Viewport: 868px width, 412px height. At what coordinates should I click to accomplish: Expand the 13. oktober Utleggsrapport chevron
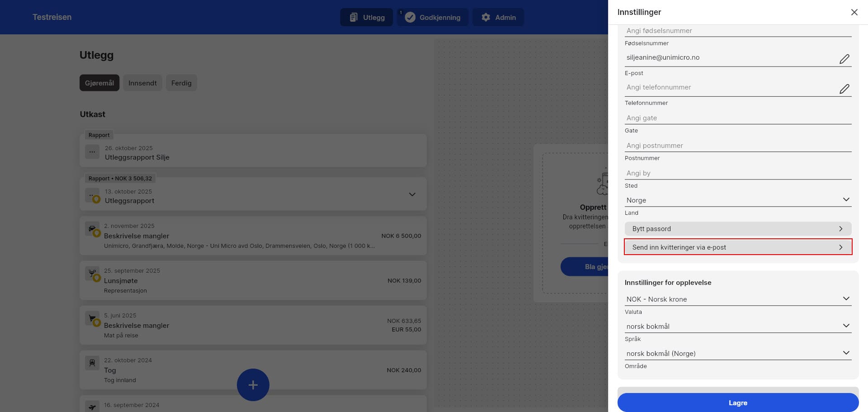point(412,194)
